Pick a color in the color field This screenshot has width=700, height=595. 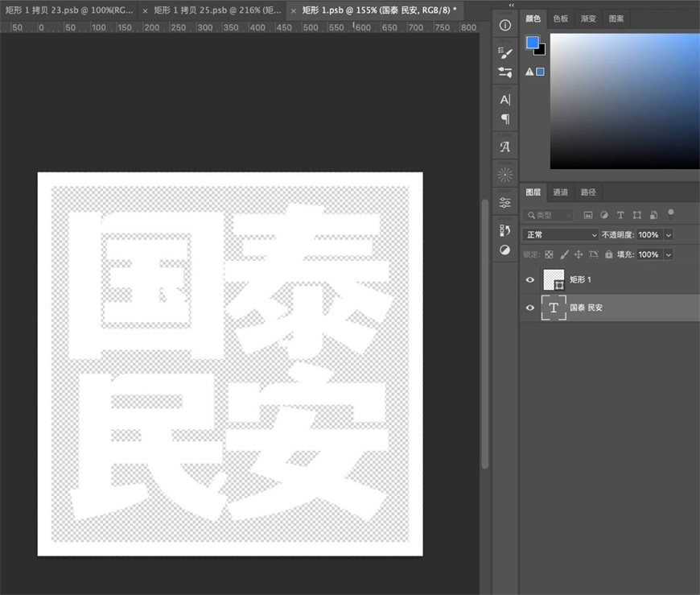[624, 101]
